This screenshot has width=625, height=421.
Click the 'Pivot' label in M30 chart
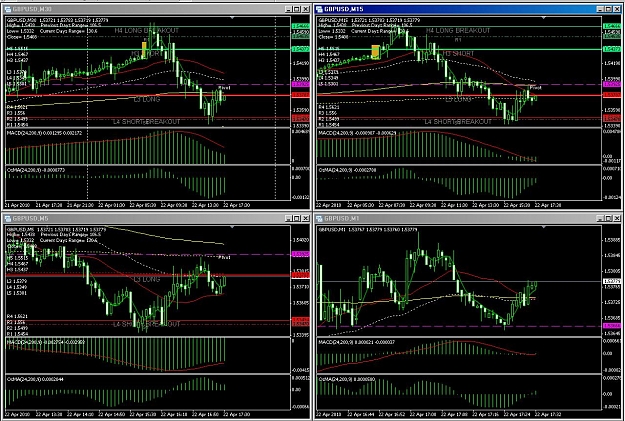[x=224, y=88]
